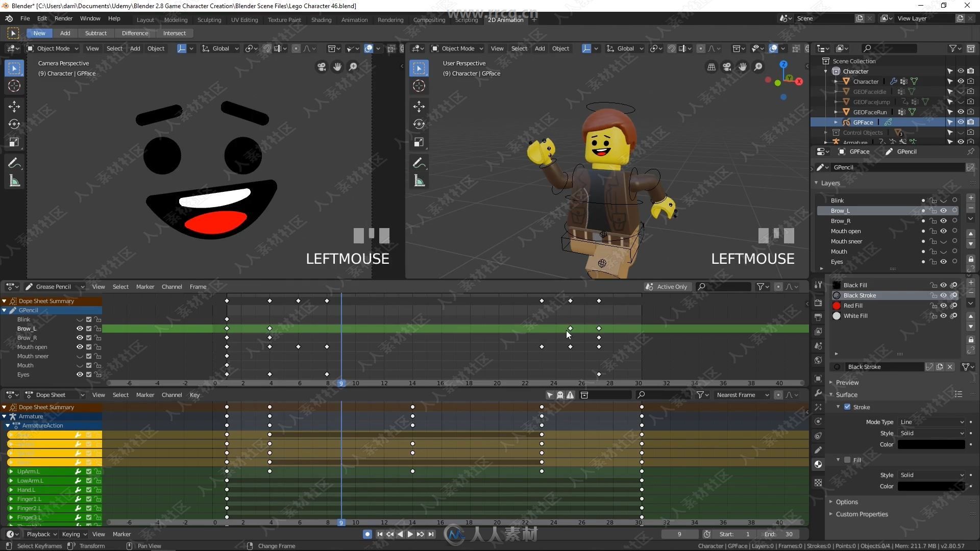Expand the Custom Properties panel

(x=862, y=514)
